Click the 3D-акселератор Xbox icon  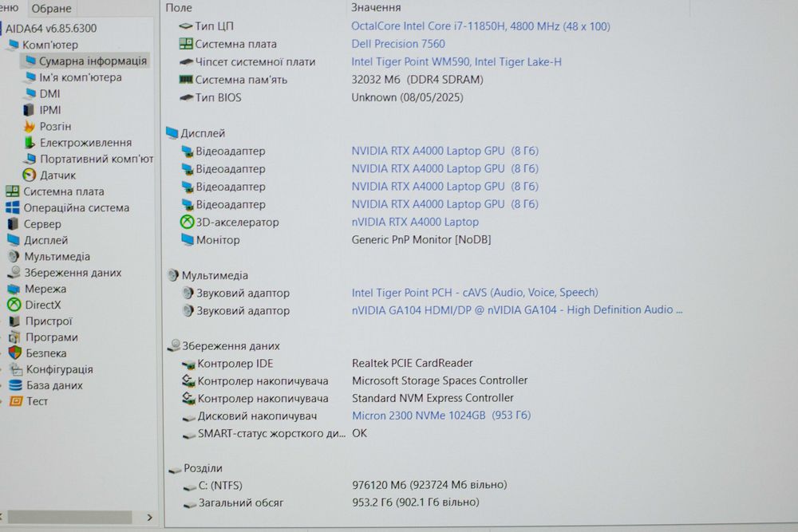pos(187,222)
